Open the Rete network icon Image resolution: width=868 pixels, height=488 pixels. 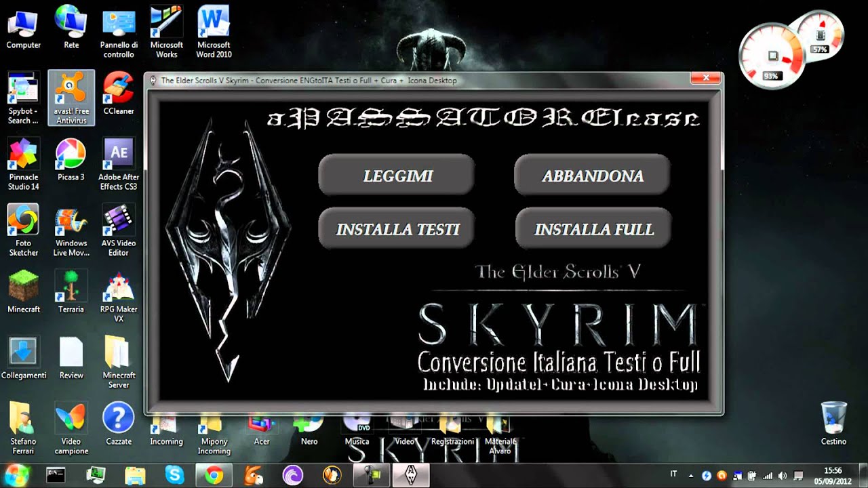pos(71,28)
